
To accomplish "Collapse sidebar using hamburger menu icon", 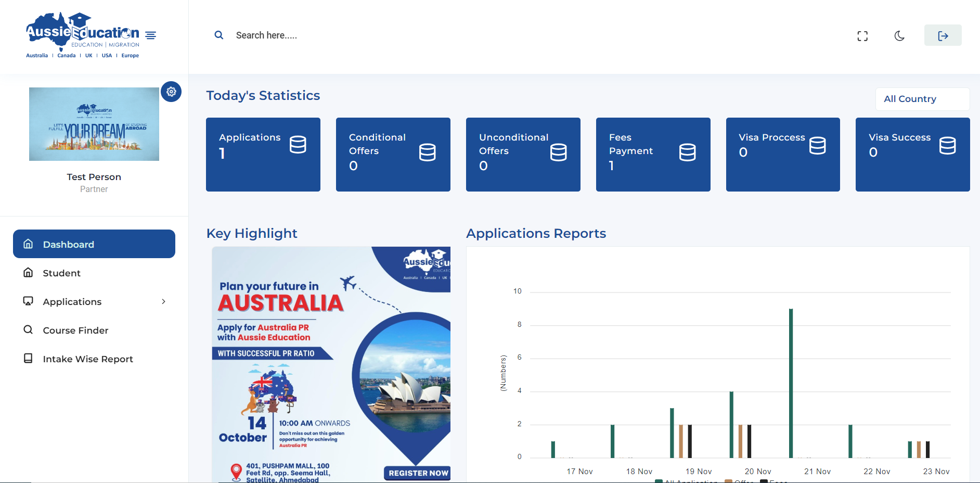I will 150,35.
